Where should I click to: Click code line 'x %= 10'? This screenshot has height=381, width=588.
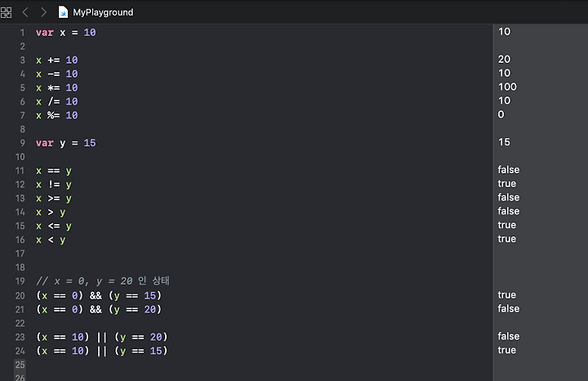tap(57, 115)
